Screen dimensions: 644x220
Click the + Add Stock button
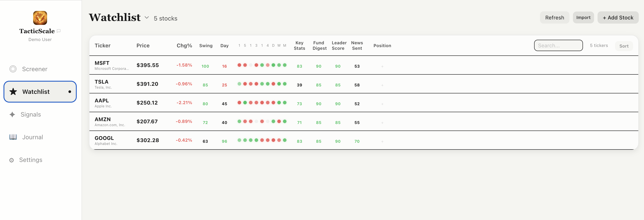pos(618,17)
